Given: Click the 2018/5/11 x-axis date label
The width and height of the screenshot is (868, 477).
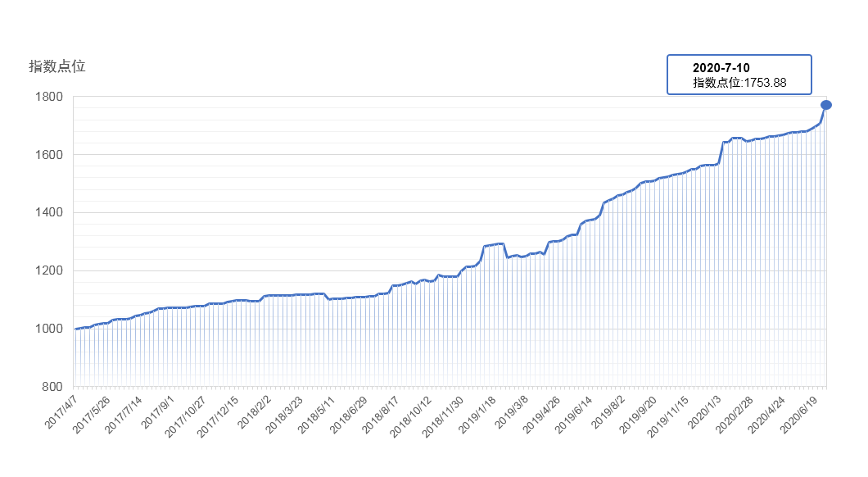Looking at the screenshot, I should click(x=317, y=415).
